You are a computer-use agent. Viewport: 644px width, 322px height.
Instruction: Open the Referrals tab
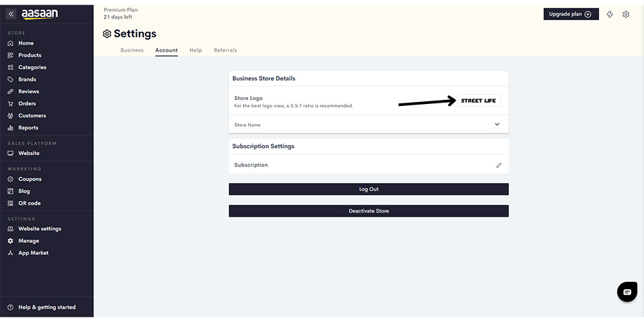[x=225, y=50]
